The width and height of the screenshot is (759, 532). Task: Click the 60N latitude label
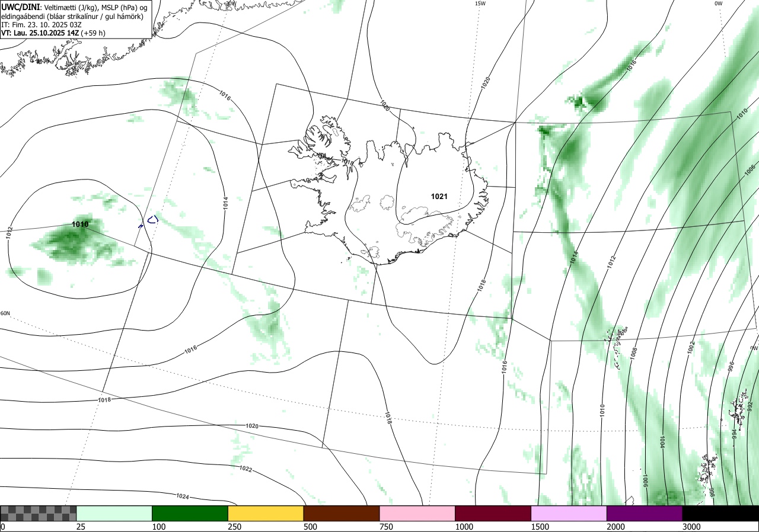(5, 313)
